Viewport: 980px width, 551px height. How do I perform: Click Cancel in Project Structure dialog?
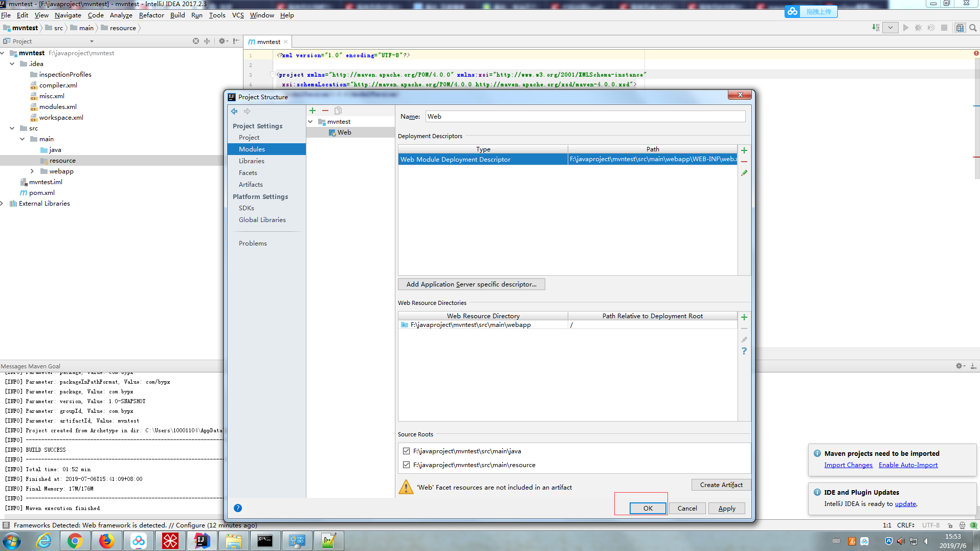(x=687, y=508)
